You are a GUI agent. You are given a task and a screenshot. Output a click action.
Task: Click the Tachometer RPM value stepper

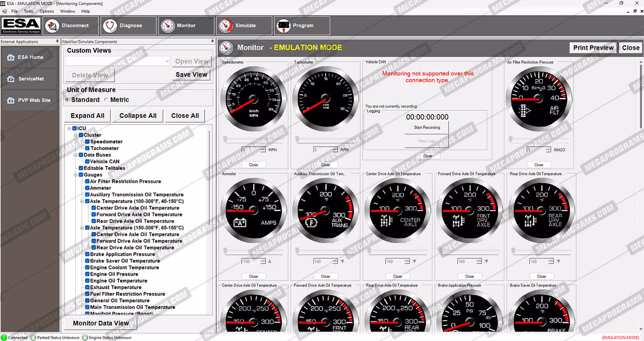click(x=335, y=150)
